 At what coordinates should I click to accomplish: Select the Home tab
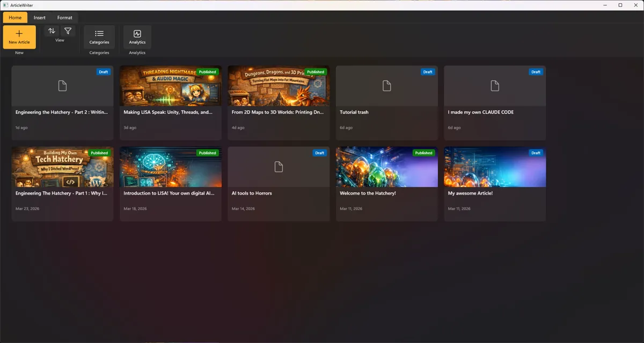(15, 18)
